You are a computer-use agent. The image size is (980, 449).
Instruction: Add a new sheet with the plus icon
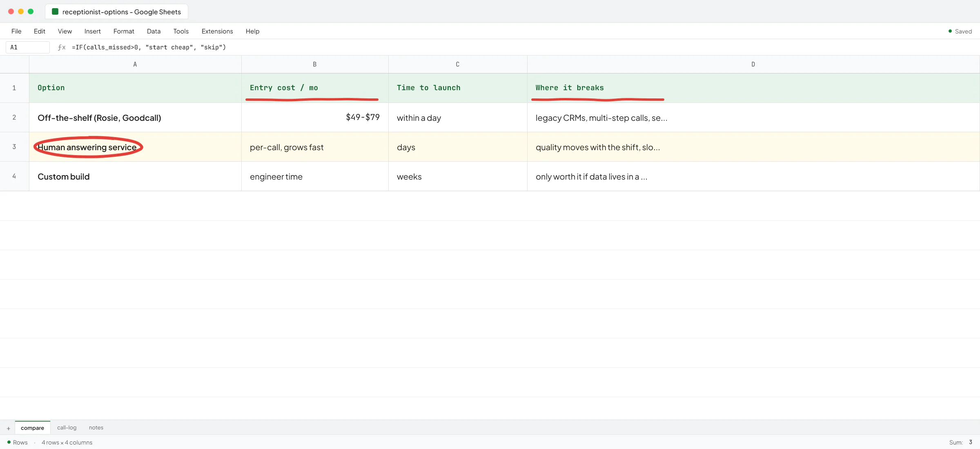point(8,428)
